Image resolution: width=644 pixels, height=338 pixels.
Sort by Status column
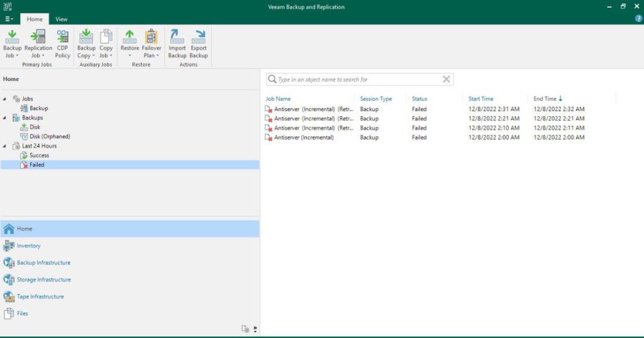[419, 99]
